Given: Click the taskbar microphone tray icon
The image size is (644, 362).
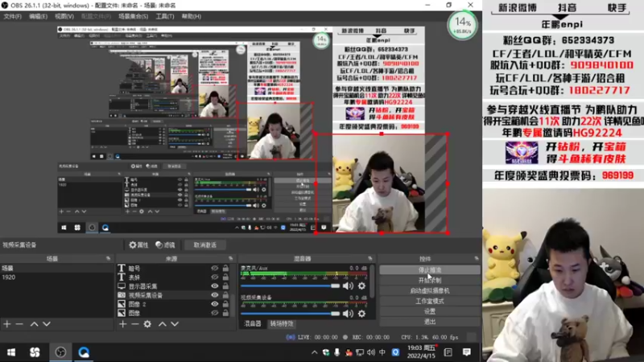Looking at the screenshot, I should coord(336,352).
